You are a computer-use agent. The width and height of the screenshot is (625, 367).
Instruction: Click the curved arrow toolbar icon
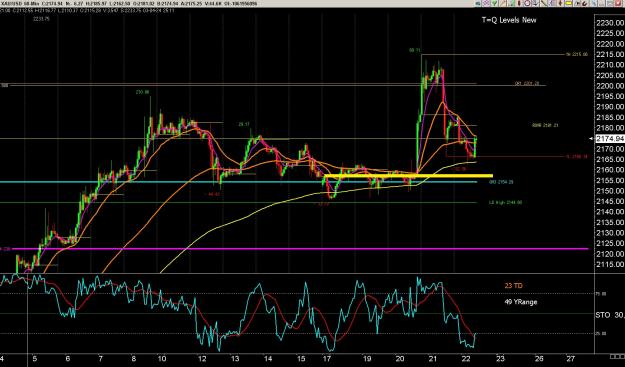[x=585, y=4]
